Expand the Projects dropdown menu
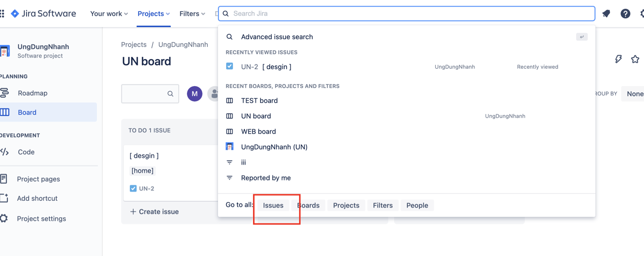 click(153, 14)
